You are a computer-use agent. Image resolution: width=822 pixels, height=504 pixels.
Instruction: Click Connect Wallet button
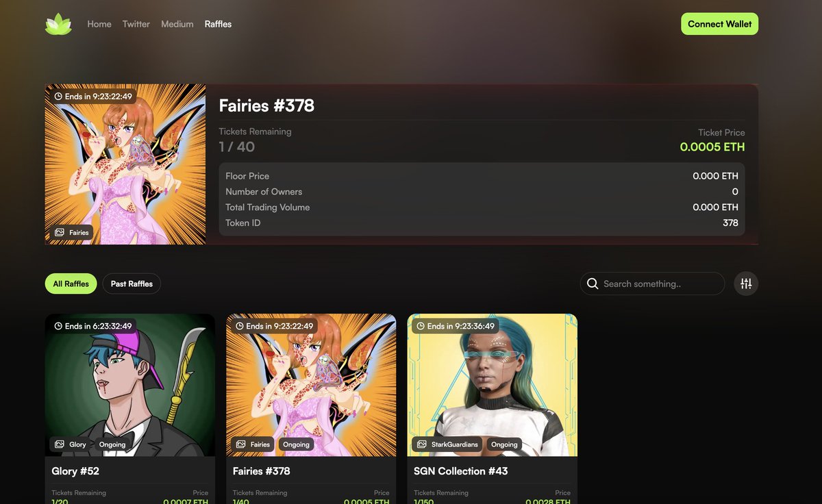[x=719, y=24]
